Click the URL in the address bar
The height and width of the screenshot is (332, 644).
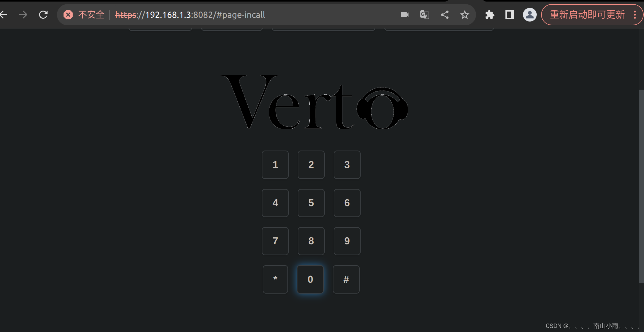coord(190,15)
